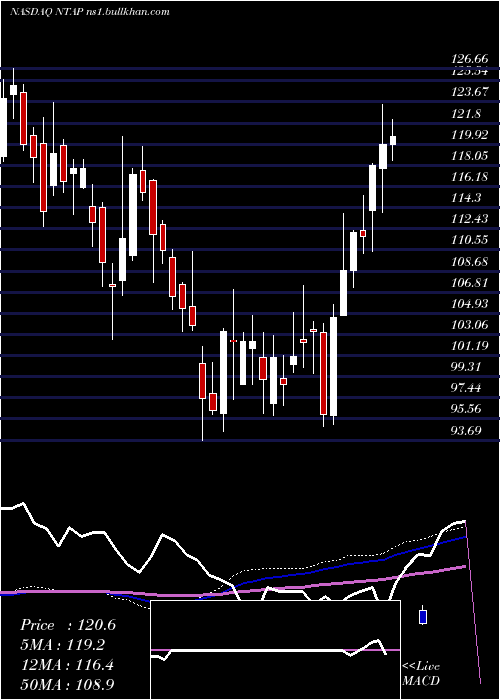This screenshot has height=700, width=500.
Task: Click the Price : 120.6 readout
Action: (x=68, y=625)
